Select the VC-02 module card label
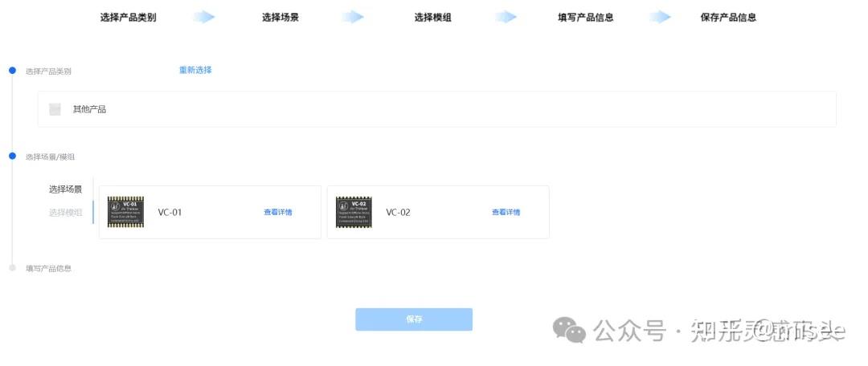Viewport: 868px width, 366px height. (398, 213)
